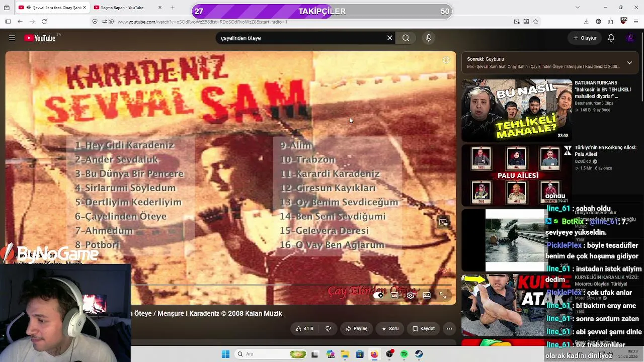Viewport: 644px width, 362px height.
Task: Go back with the browser back arrow
Action: click(x=20, y=22)
